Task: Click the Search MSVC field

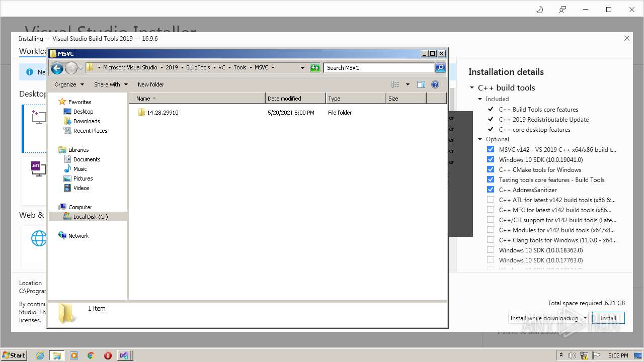Action: [x=379, y=68]
